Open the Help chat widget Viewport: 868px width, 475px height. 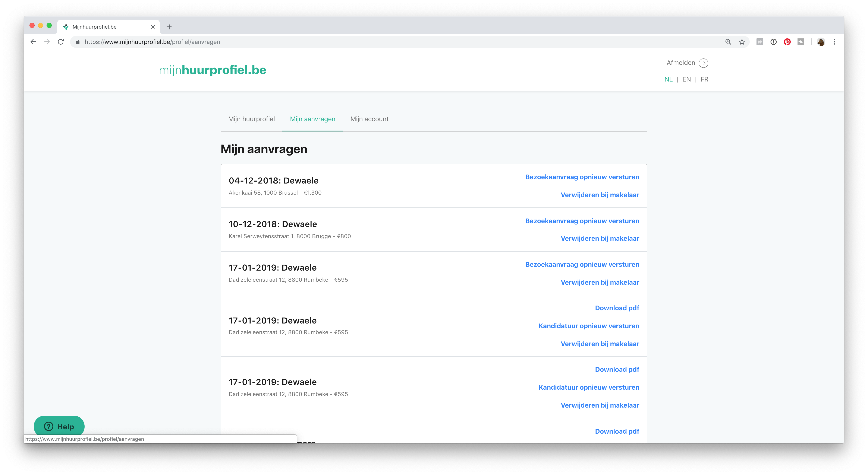pyautogui.click(x=59, y=426)
